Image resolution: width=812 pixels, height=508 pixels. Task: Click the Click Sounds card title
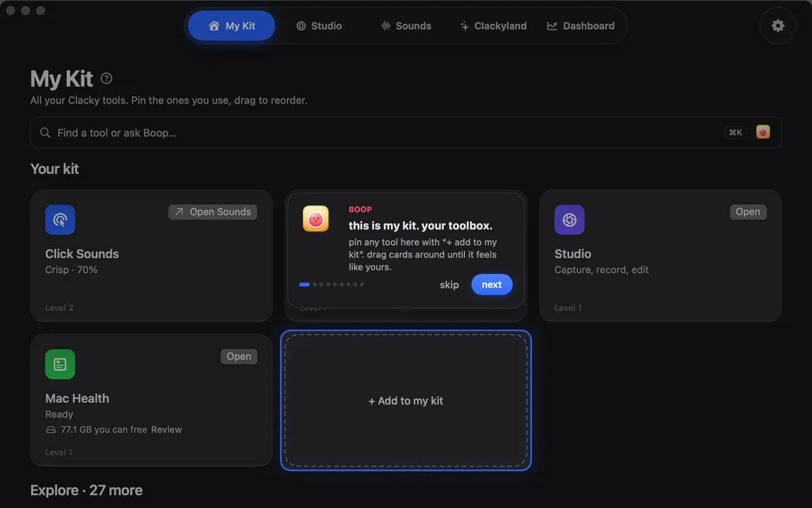point(82,254)
